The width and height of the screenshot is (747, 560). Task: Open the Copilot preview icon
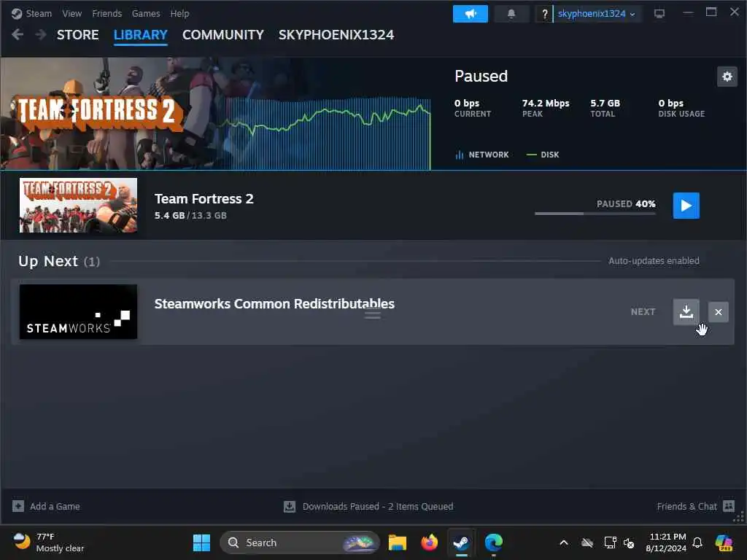click(x=724, y=542)
